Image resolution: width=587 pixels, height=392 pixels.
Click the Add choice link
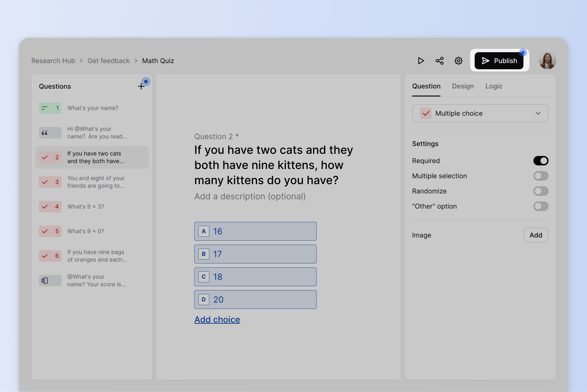(217, 319)
